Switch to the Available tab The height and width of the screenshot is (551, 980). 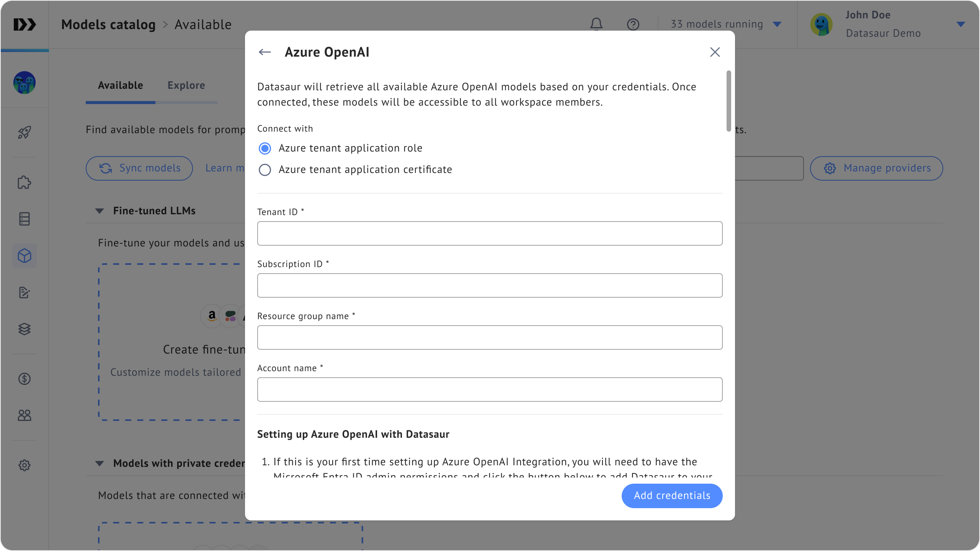coord(120,85)
